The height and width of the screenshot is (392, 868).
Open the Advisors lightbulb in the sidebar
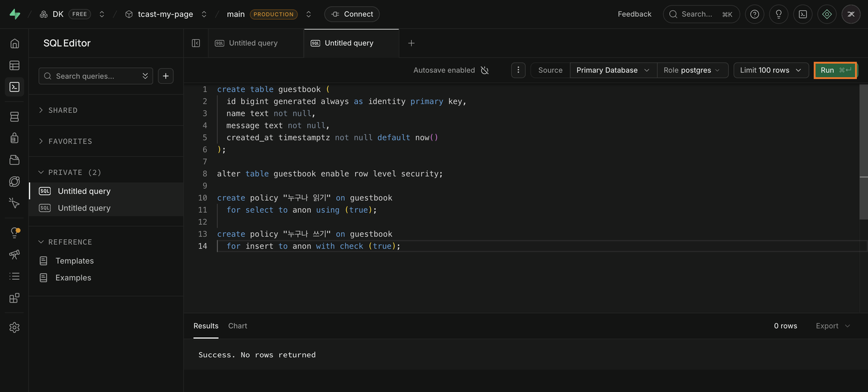pyautogui.click(x=14, y=233)
